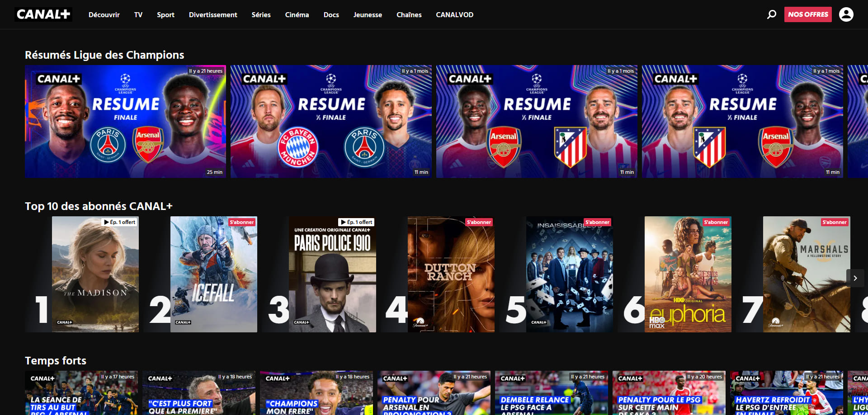This screenshot has height=415, width=868.
Task: Open the Top 10 des abonnés CANAL+ heading
Action: 99,206
